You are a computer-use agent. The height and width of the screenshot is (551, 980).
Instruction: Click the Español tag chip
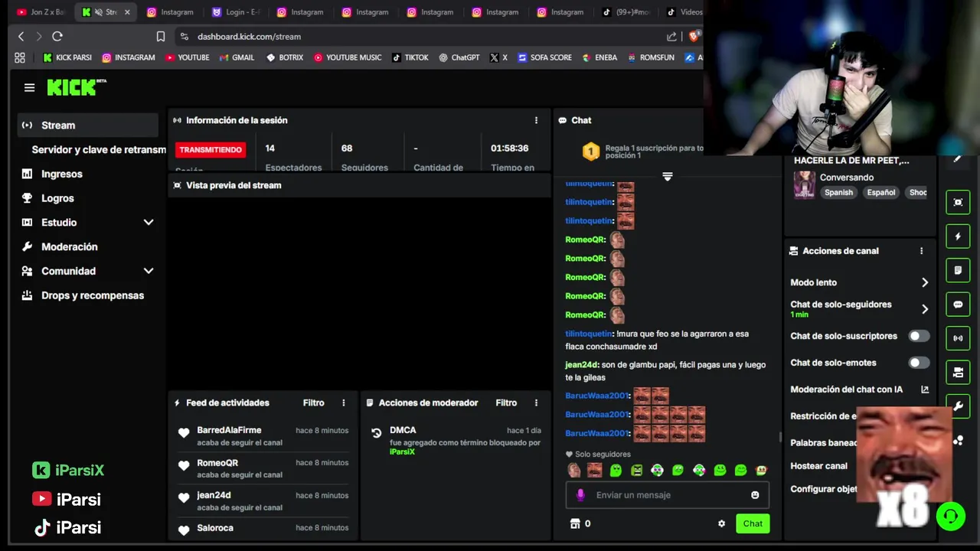click(880, 193)
